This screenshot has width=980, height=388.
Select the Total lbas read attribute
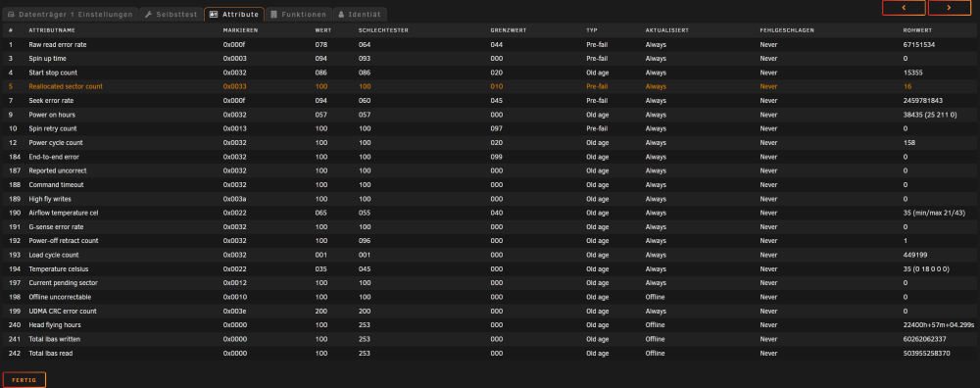click(51, 353)
